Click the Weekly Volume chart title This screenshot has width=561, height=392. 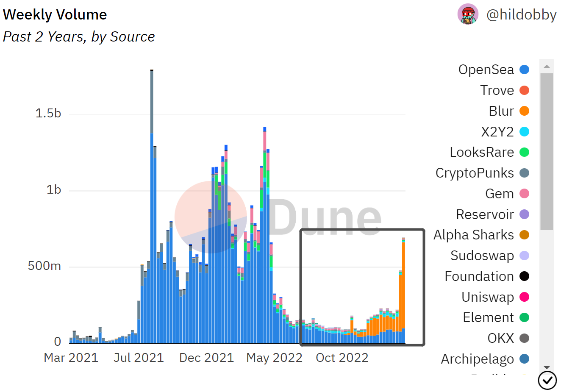[x=55, y=15]
